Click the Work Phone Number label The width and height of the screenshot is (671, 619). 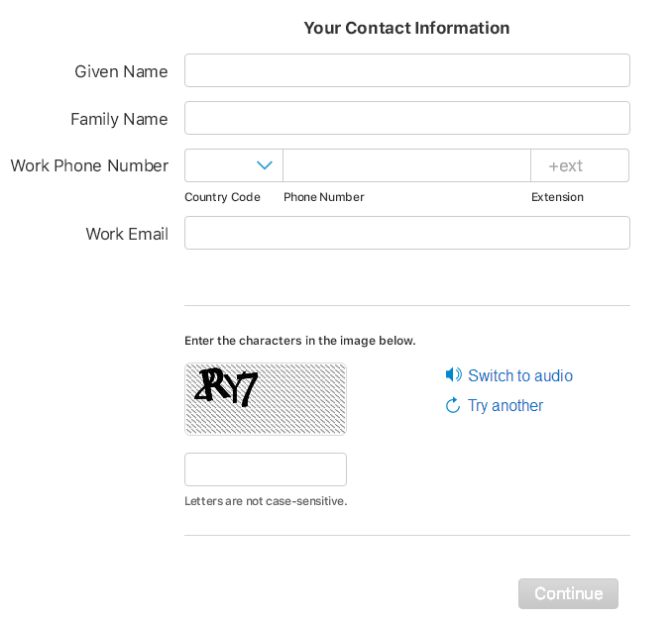[x=89, y=166]
